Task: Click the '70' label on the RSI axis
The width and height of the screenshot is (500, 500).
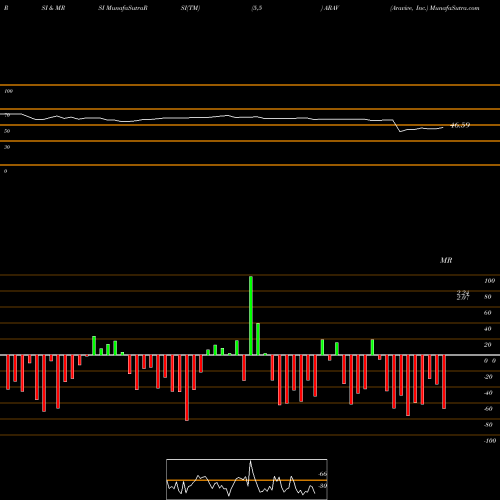Action: point(7,115)
